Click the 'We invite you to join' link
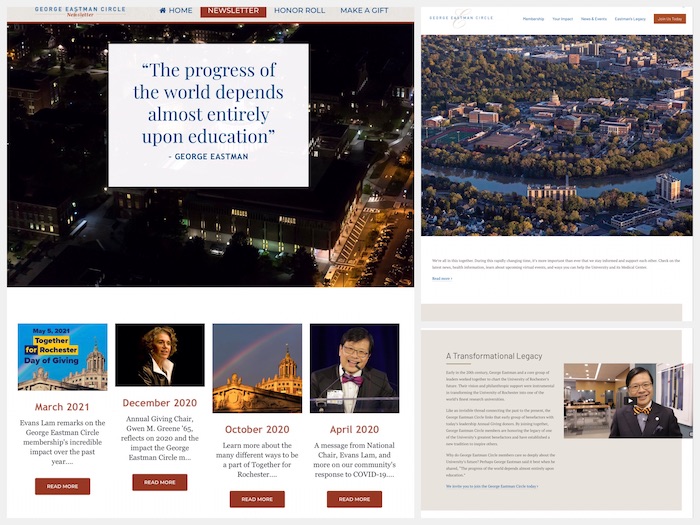This screenshot has width=700, height=525. tap(492, 486)
